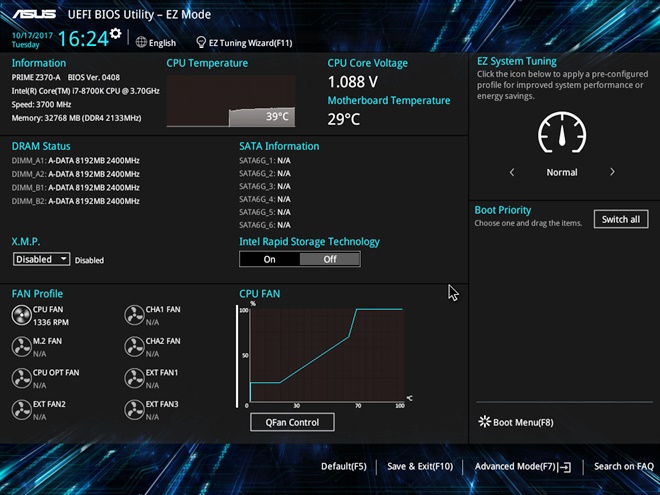Click the CPU FAN curve graph
This screenshot has width=660, height=495.
(x=327, y=355)
